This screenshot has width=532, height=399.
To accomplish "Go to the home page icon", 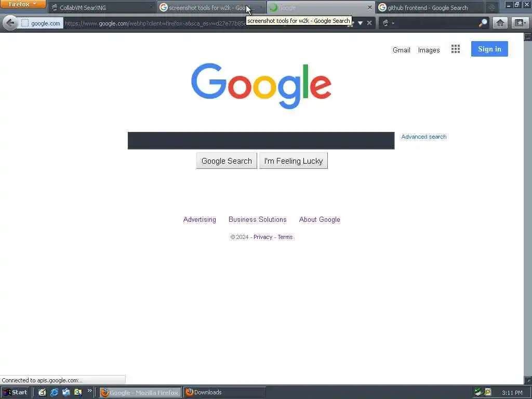I will coord(500,23).
